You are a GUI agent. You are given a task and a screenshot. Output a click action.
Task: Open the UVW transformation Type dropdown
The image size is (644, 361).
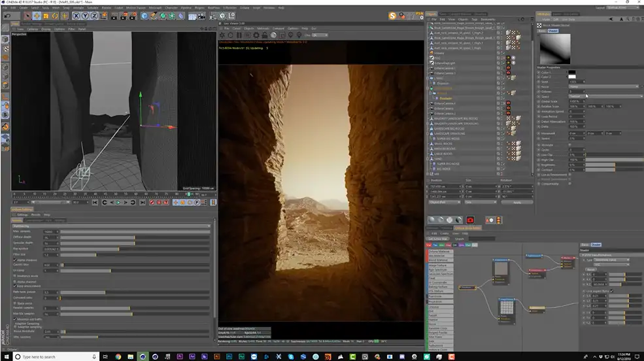pyautogui.click(x=611, y=260)
